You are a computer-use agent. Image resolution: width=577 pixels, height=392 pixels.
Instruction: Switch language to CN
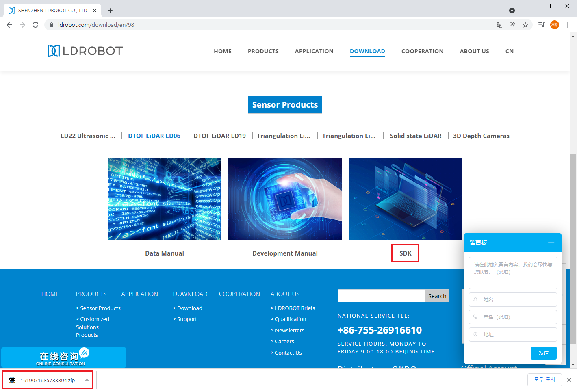(510, 51)
